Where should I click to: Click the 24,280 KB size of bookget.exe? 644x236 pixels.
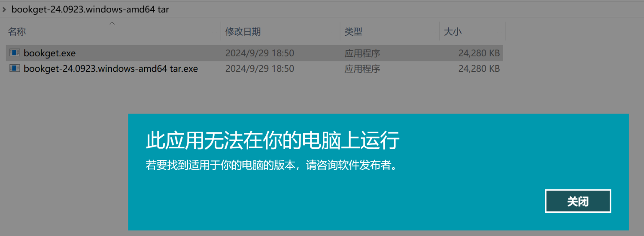479,53
